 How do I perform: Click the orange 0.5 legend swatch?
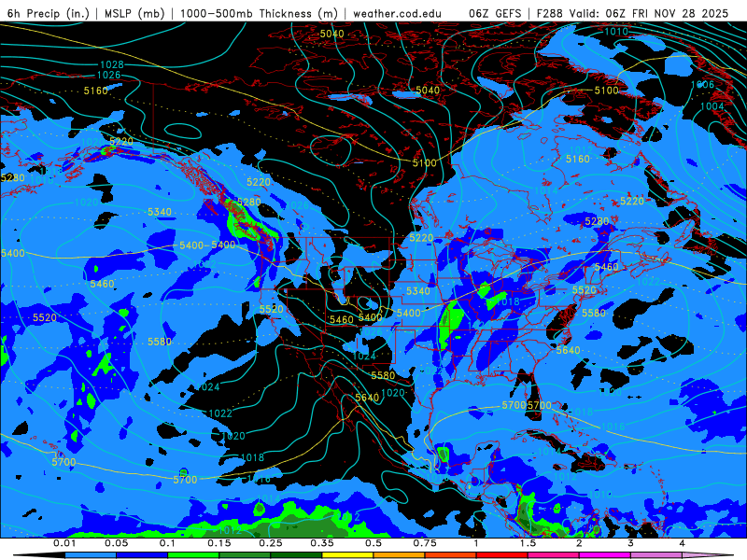click(x=399, y=555)
